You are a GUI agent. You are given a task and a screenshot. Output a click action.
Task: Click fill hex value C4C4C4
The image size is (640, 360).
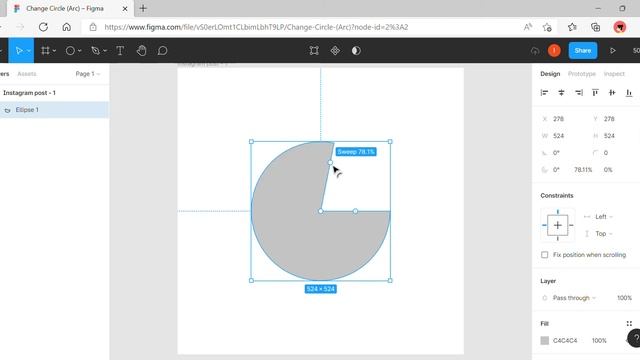[x=565, y=340]
